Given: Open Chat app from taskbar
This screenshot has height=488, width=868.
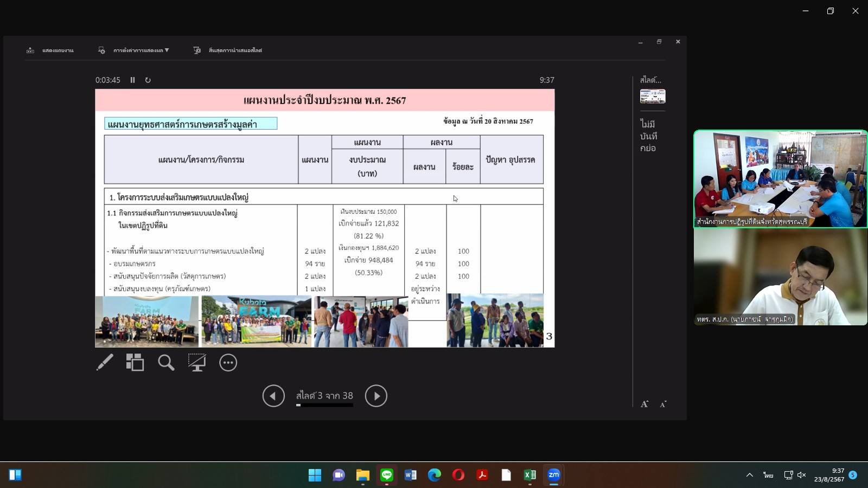Looking at the screenshot, I should coord(339,475).
